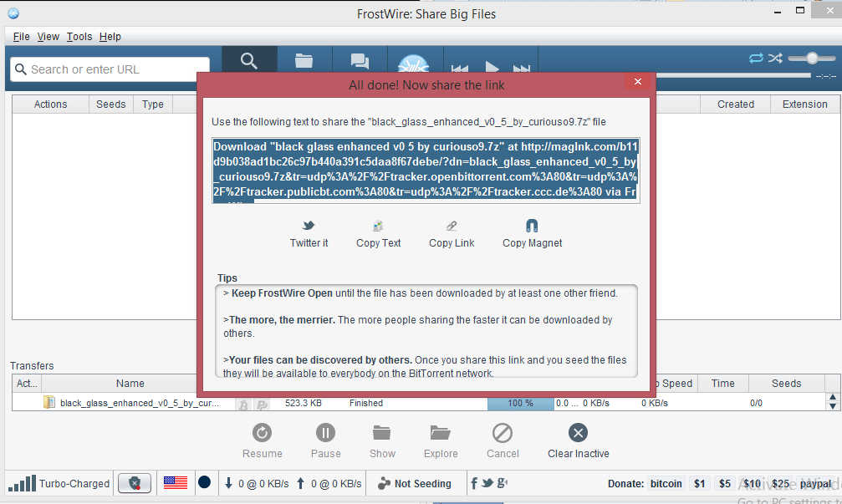Skip to next track
842x504 pixels.
point(522,69)
